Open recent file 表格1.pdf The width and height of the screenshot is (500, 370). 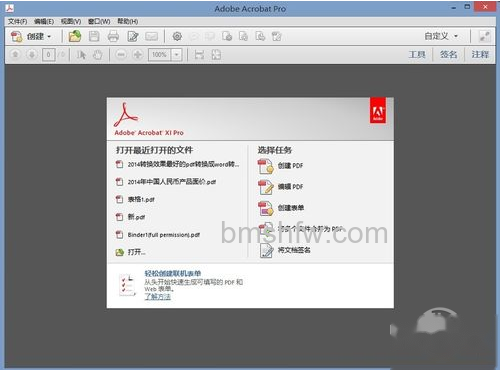coord(141,199)
